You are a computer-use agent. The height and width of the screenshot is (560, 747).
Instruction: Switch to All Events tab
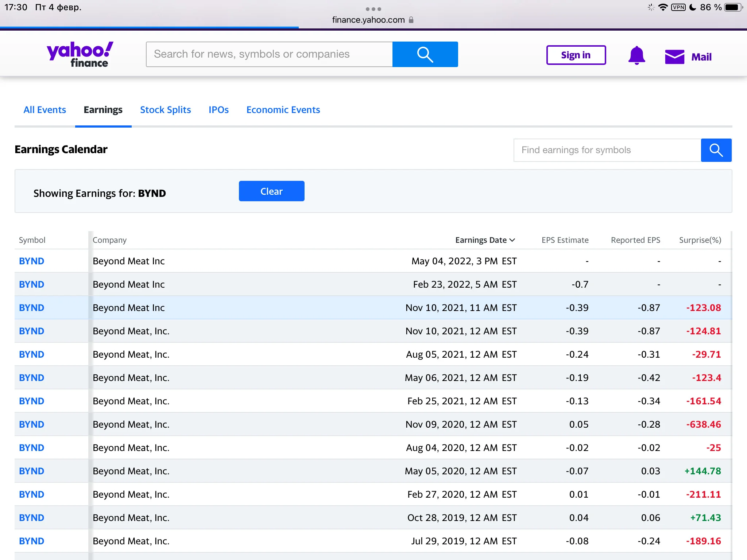coord(44,110)
